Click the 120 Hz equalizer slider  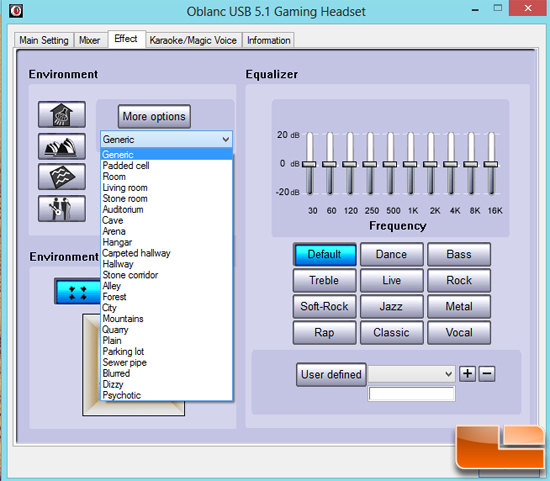350,164
